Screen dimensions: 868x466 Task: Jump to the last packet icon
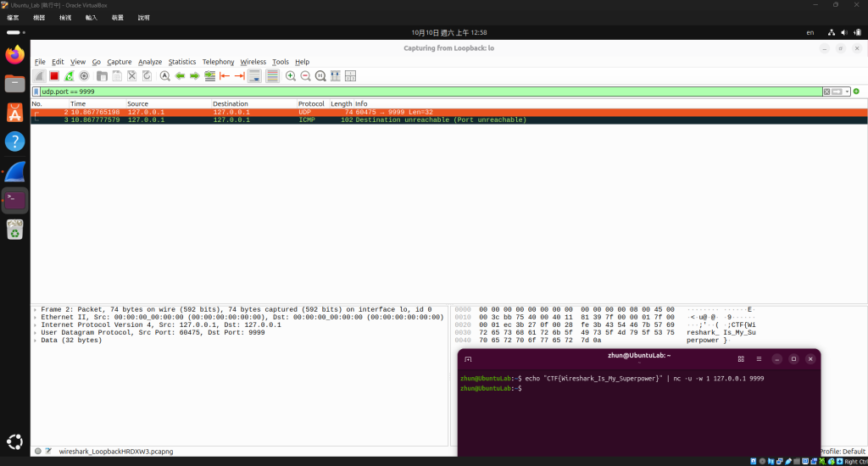coord(240,75)
